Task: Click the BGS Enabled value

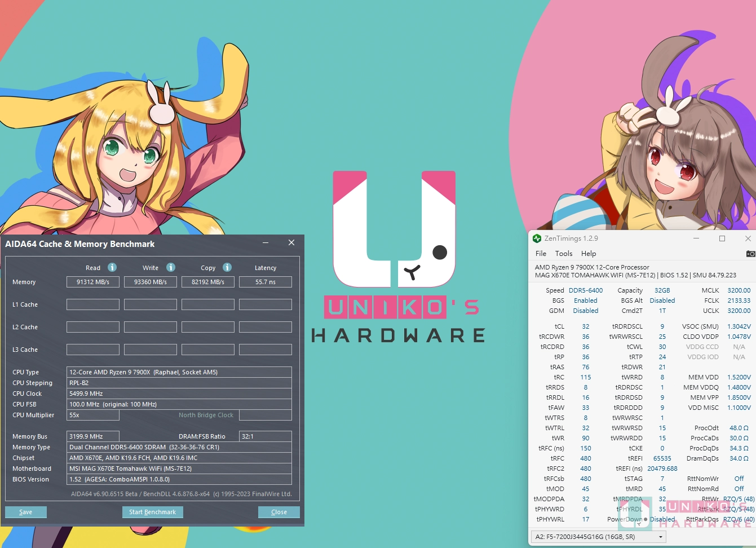Action: (586, 300)
